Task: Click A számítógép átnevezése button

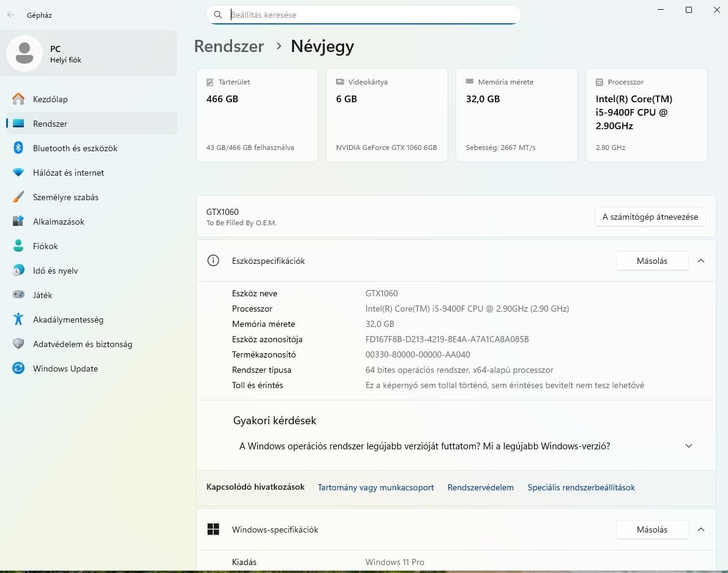Action: (650, 217)
